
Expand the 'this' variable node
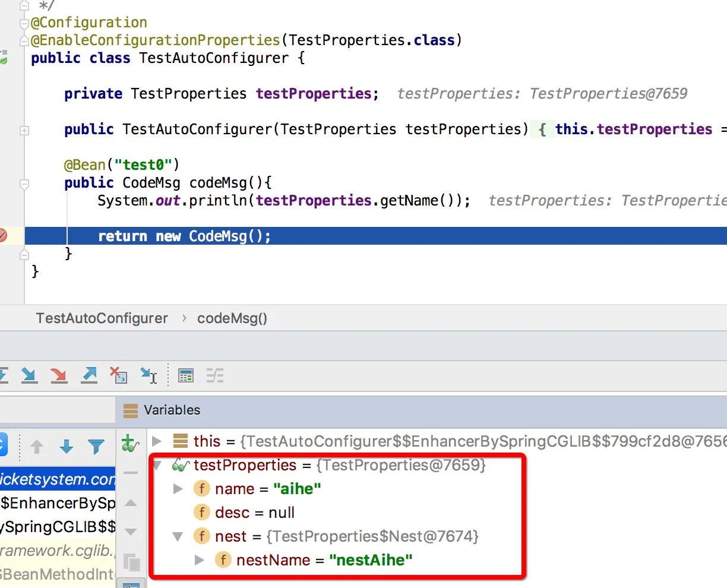(157, 441)
